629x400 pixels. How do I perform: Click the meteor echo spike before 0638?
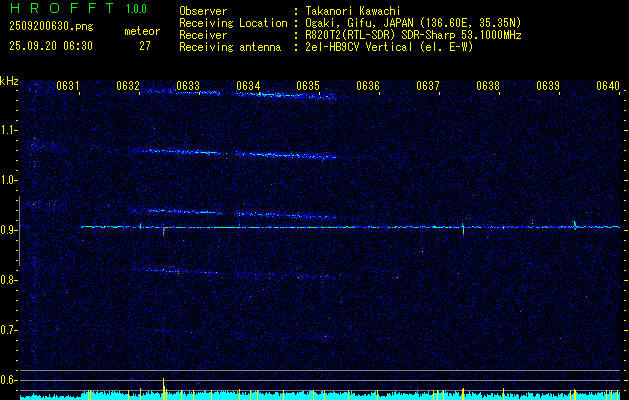tap(463, 230)
